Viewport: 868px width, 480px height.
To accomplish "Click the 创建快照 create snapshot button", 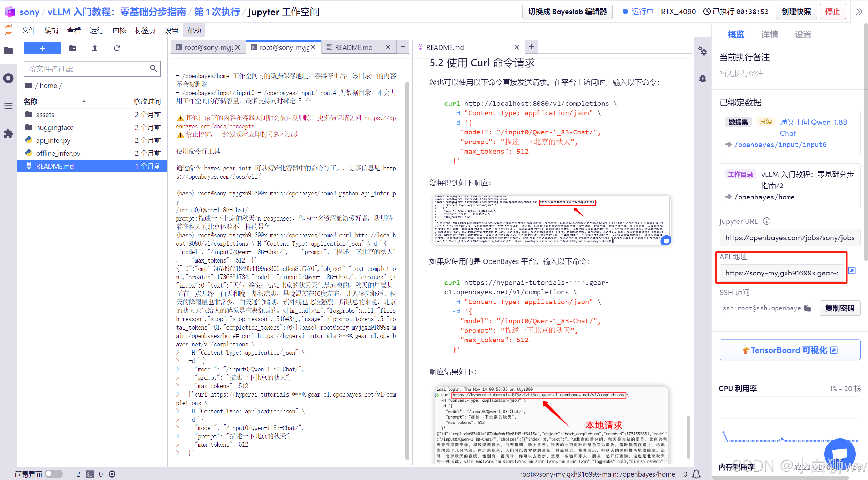I will [796, 12].
